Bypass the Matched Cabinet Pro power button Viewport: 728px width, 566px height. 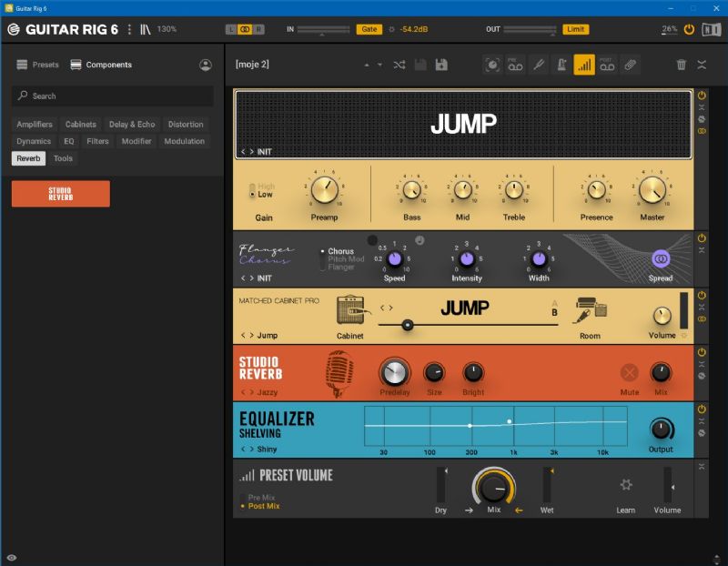coord(702,296)
